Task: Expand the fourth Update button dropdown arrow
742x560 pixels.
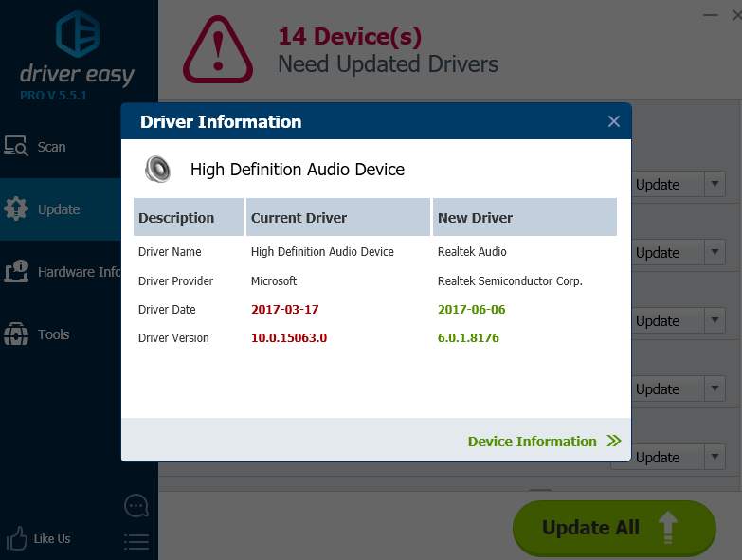Action: (x=715, y=388)
